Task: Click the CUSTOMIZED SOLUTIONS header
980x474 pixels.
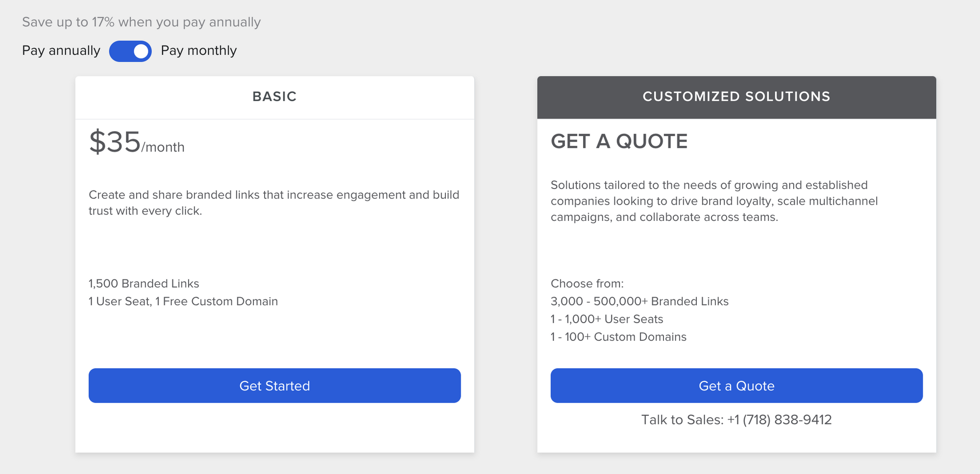Action: point(736,96)
